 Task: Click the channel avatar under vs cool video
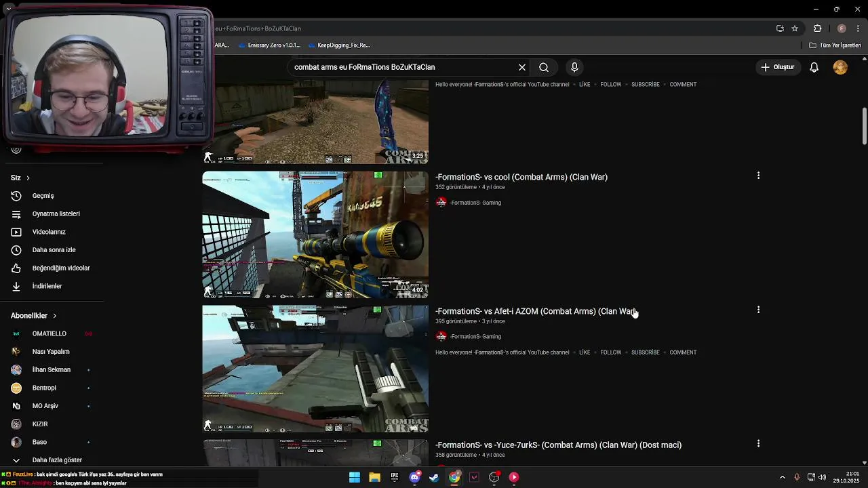pos(441,203)
